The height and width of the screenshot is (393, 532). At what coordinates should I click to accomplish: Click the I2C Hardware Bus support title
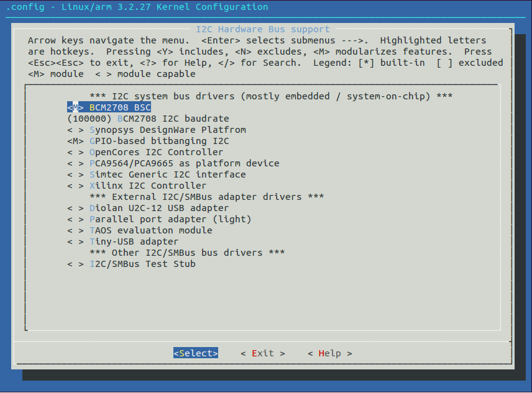(x=263, y=29)
